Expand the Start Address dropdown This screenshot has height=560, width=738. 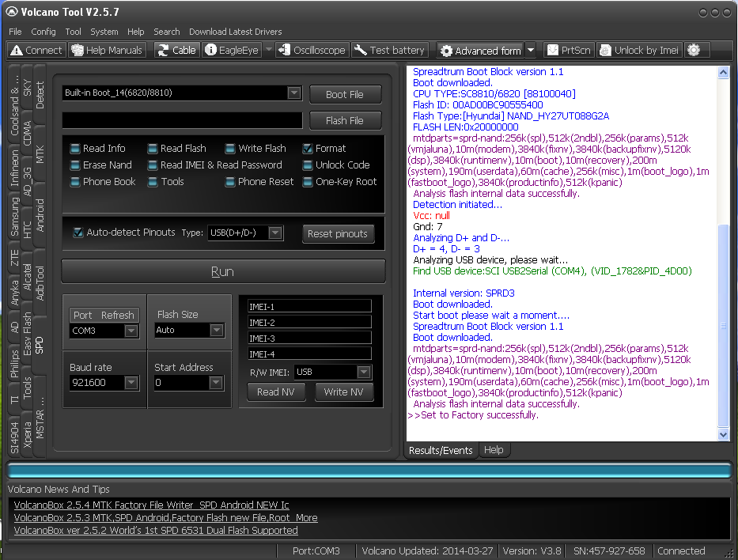[x=216, y=383]
